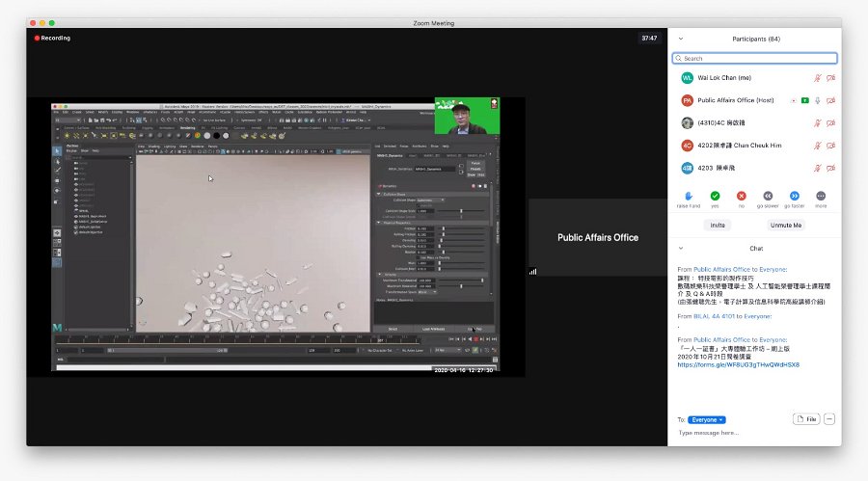Open the forms.gle link in chat
The height and width of the screenshot is (481, 868).
pyautogui.click(x=739, y=364)
